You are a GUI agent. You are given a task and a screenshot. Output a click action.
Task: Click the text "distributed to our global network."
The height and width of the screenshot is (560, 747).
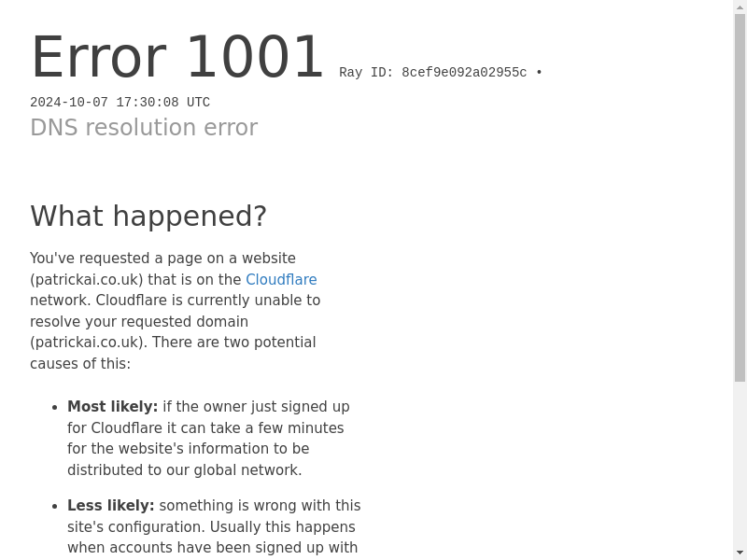click(x=184, y=470)
